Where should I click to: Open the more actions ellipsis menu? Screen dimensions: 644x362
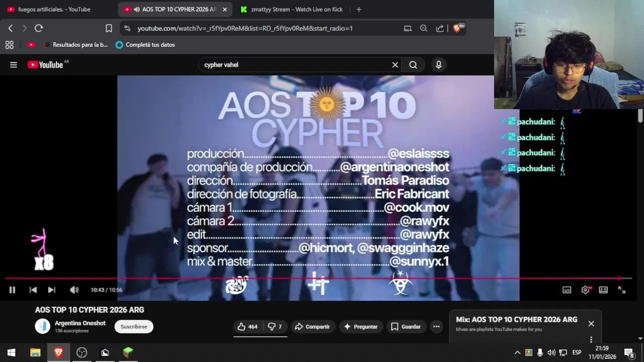pyautogui.click(x=436, y=327)
